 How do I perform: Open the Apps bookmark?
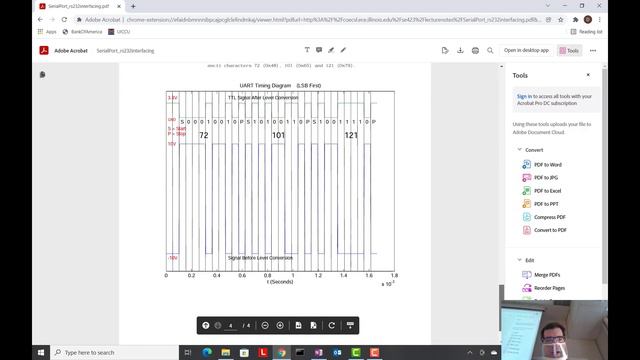[x=47, y=31]
